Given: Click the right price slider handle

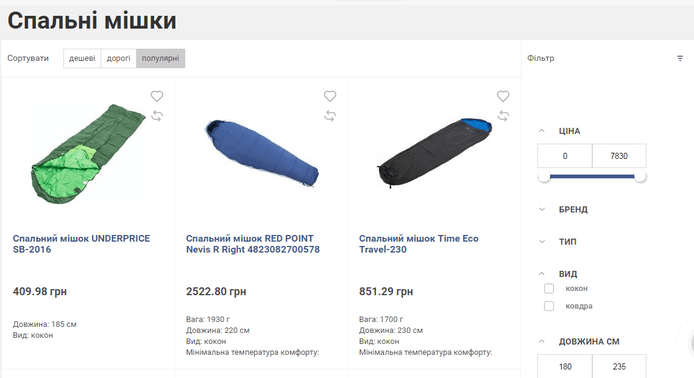Looking at the screenshot, I should click(640, 177).
